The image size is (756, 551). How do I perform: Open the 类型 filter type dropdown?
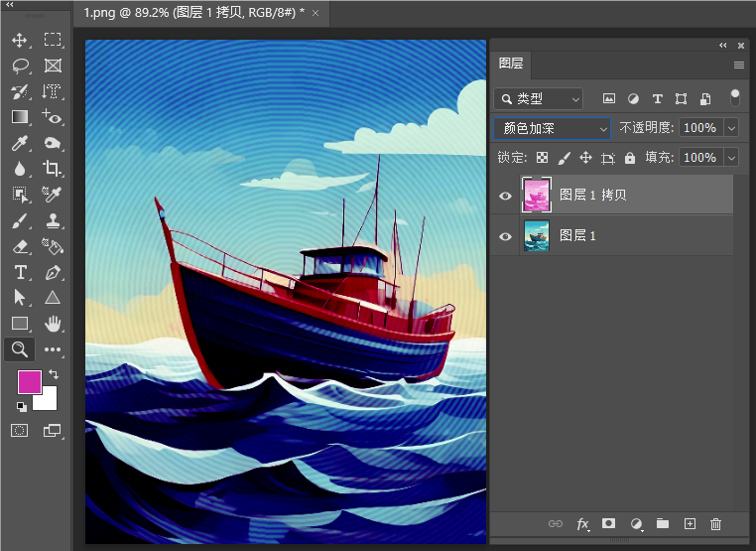(538, 99)
